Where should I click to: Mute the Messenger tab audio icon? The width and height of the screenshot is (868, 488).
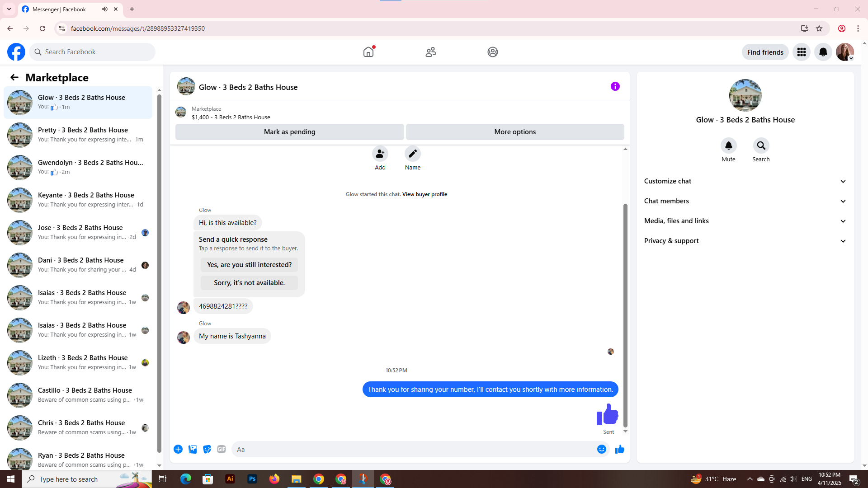pyautogui.click(x=105, y=9)
